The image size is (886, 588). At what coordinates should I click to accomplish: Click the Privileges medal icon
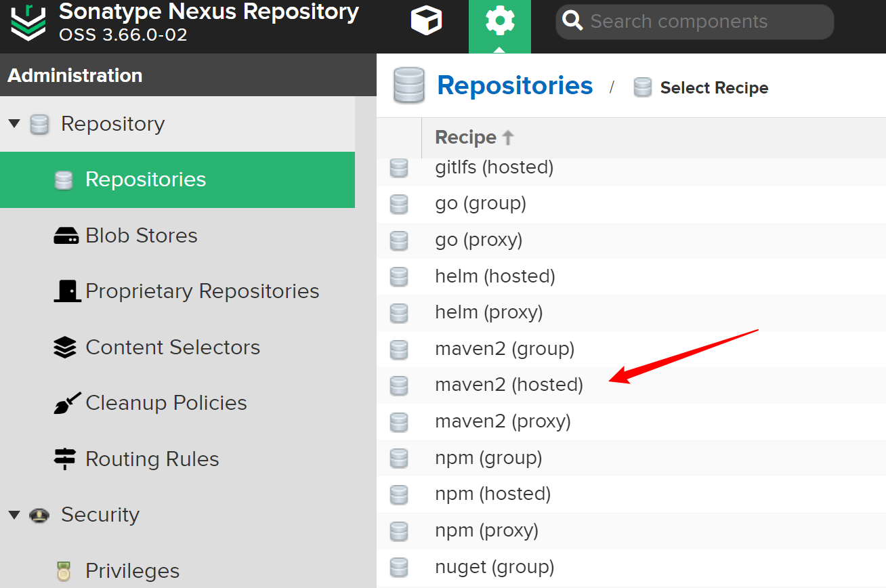click(x=64, y=571)
